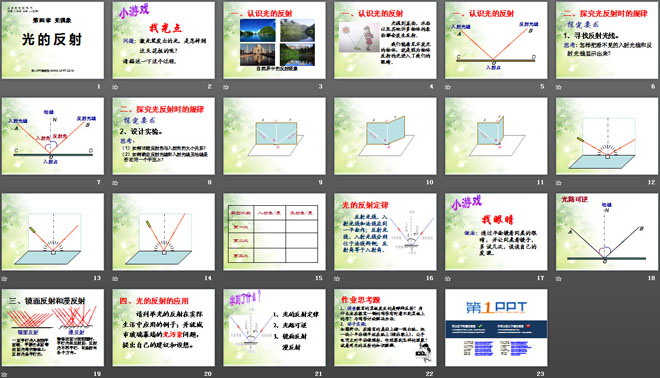Select slide 15 with the data table
Viewport: 660px width, 378px height.
point(274,232)
